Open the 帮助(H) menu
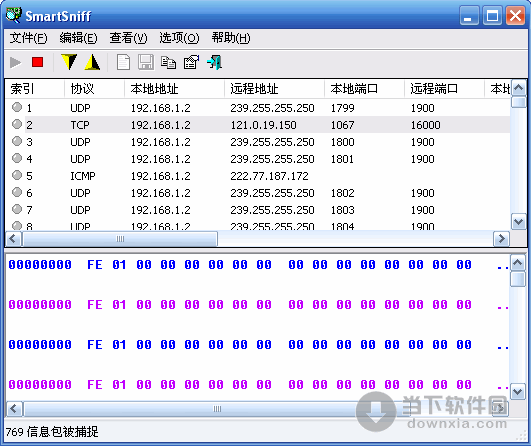The width and height of the screenshot is (531, 446). pyautogui.click(x=231, y=38)
